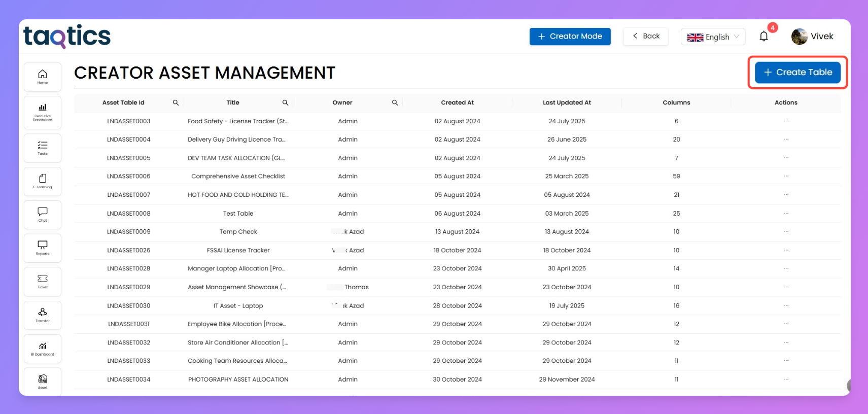This screenshot has height=414, width=868.
Task: Click the Vivek profile avatar picture
Action: click(800, 37)
